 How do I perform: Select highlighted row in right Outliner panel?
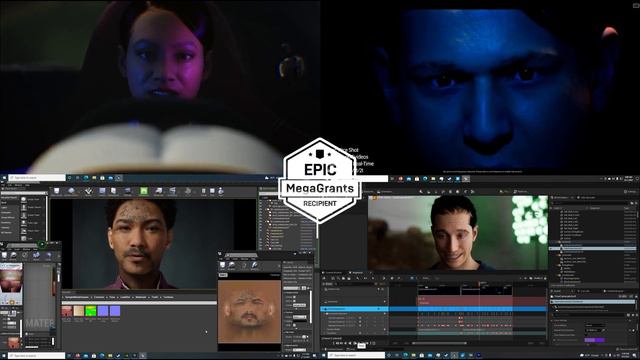click(592, 248)
